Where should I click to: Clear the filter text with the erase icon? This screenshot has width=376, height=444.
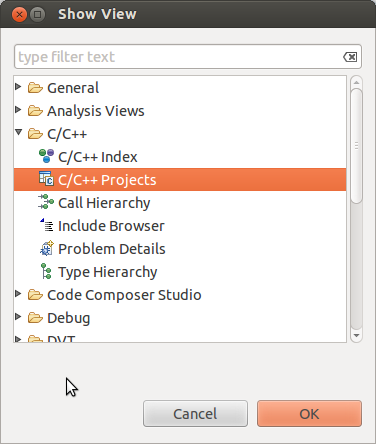pos(350,57)
